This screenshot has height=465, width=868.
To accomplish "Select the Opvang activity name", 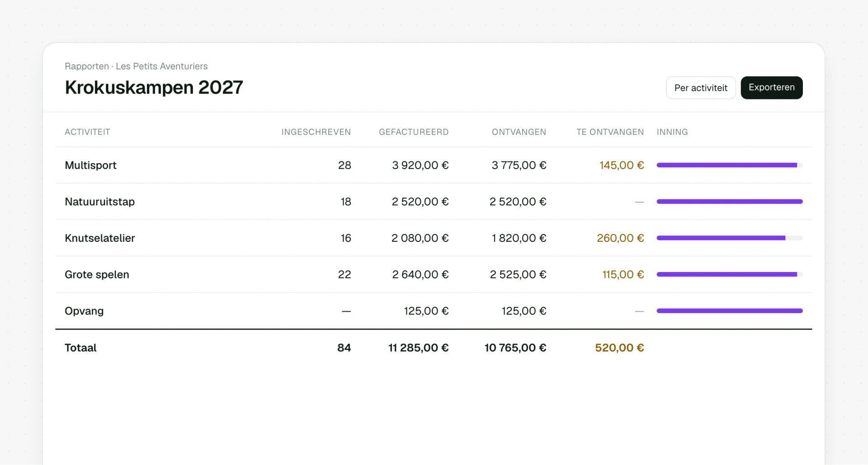I will (x=84, y=311).
